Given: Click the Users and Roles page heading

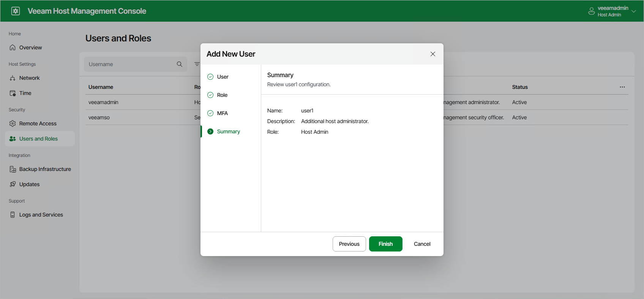Looking at the screenshot, I should click(x=118, y=38).
